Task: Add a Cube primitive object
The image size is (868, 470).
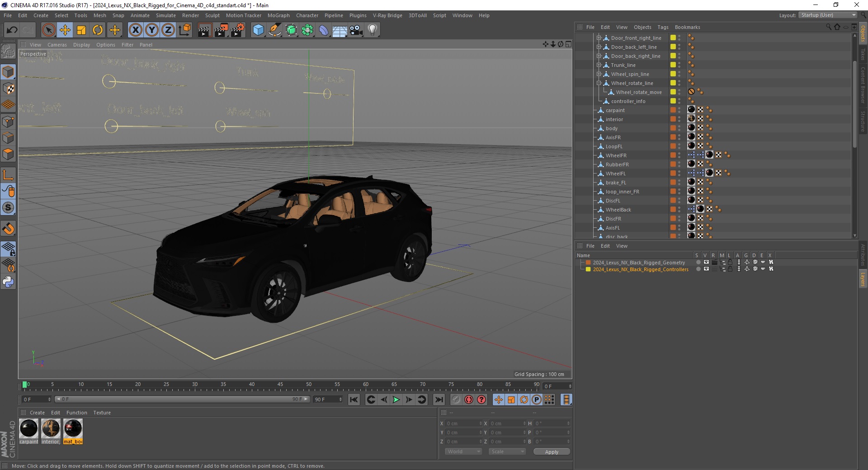Action: (258, 30)
